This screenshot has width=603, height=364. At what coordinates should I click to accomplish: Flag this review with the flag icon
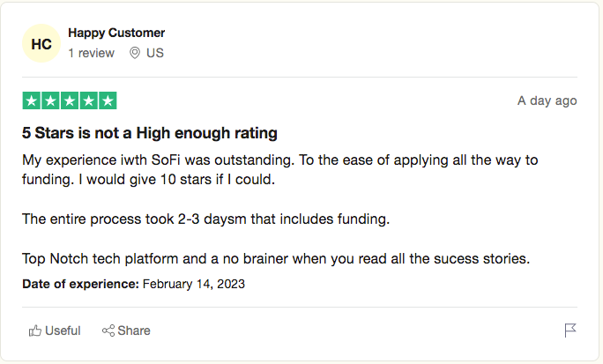570,331
